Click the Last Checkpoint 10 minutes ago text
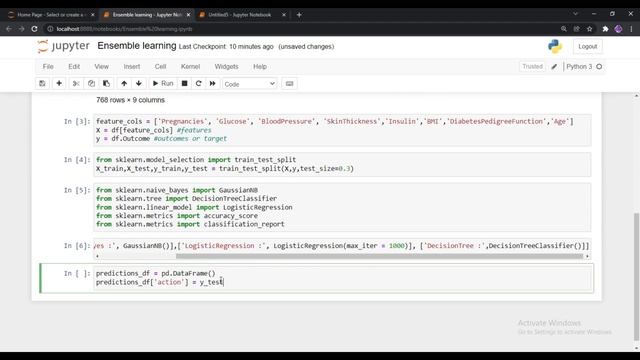Screen dimensions: 640x360 click(226, 47)
